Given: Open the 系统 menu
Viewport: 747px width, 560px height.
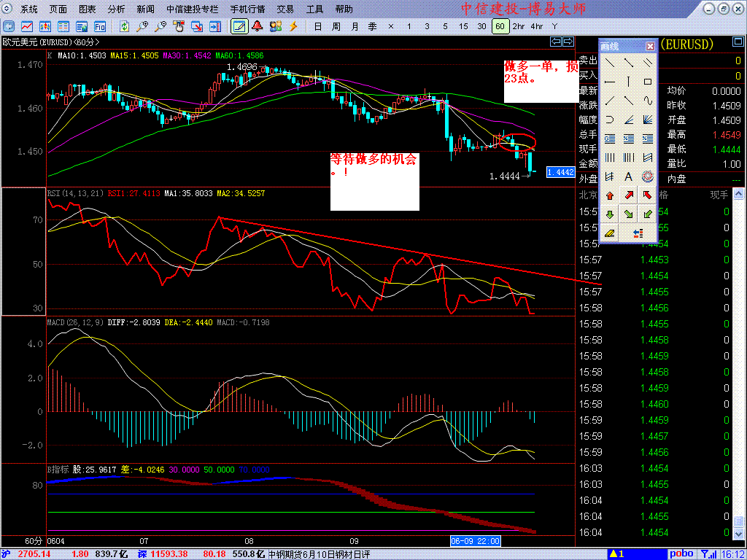Looking at the screenshot, I should pyautogui.click(x=29, y=9).
